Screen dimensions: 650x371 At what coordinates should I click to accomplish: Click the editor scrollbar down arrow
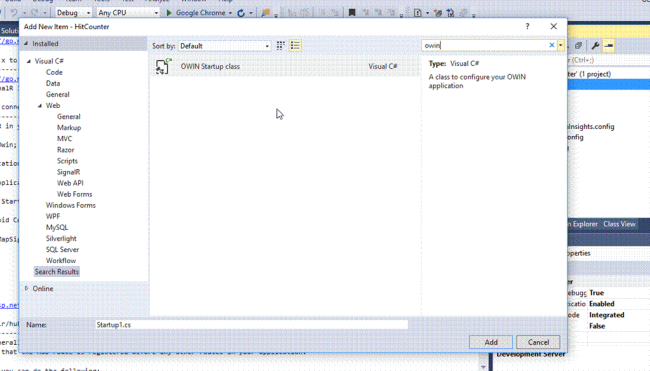(483, 367)
